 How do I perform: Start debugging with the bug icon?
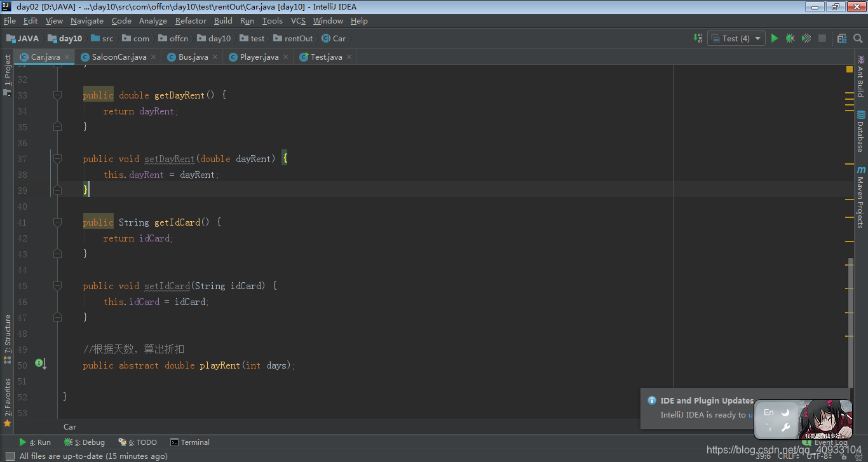click(x=790, y=38)
